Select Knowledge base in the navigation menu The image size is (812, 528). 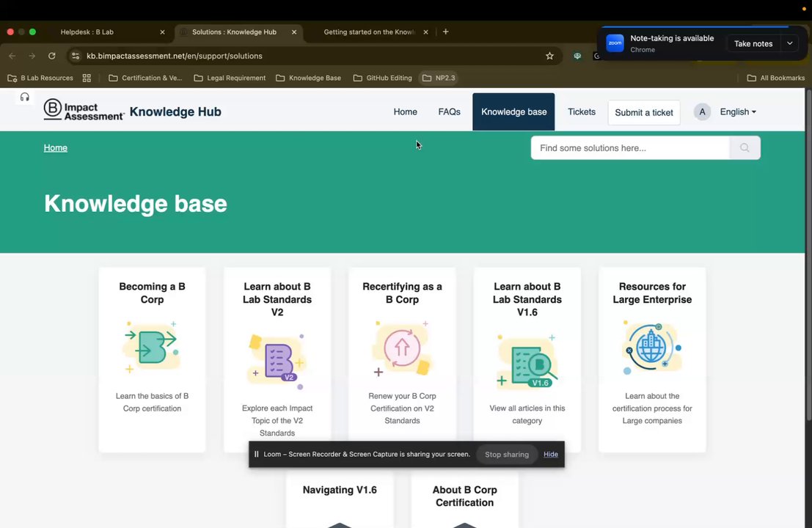pos(513,111)
